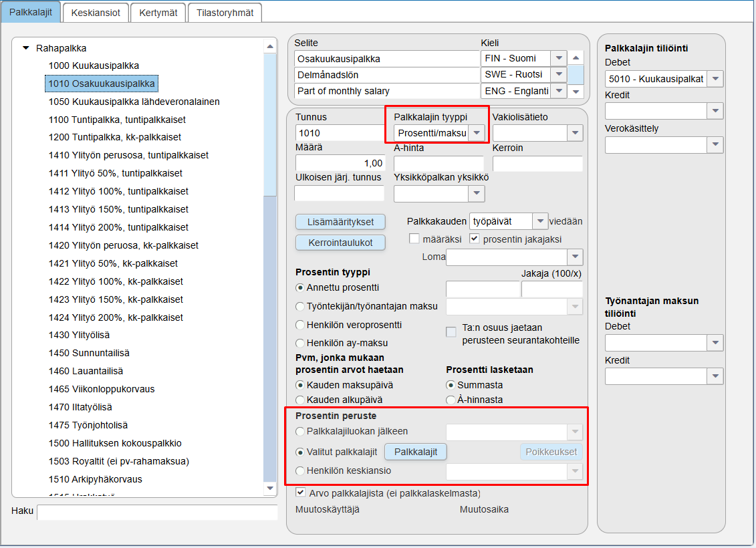
Task: Select 1430 Ylityölisä entry
Action: coord(79,335)
